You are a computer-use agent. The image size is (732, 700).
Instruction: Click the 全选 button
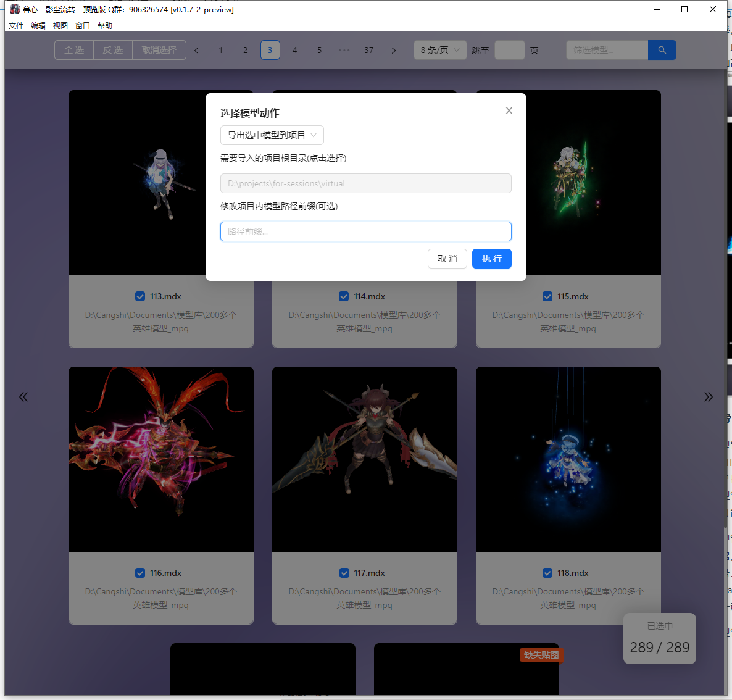click(x=74, y=50)
